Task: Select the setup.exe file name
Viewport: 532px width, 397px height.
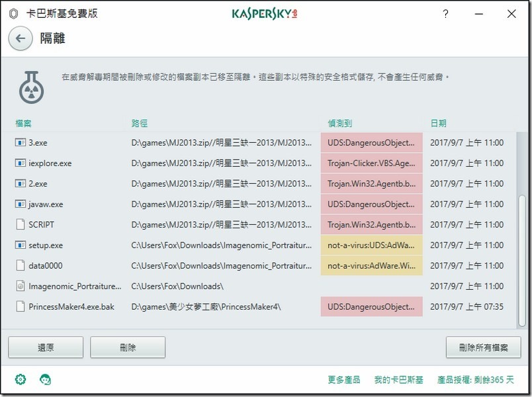Action: (46, 245)
